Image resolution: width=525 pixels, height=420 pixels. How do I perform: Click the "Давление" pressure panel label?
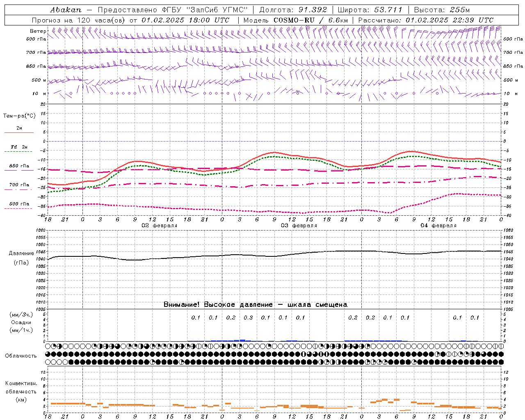click(21, 253)
